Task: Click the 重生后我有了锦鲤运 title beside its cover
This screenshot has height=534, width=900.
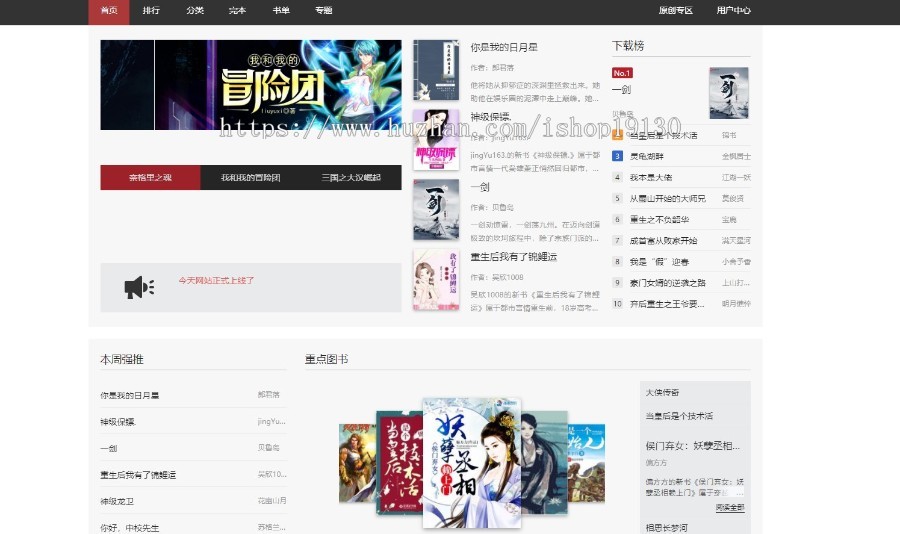Action: [514, 257]
